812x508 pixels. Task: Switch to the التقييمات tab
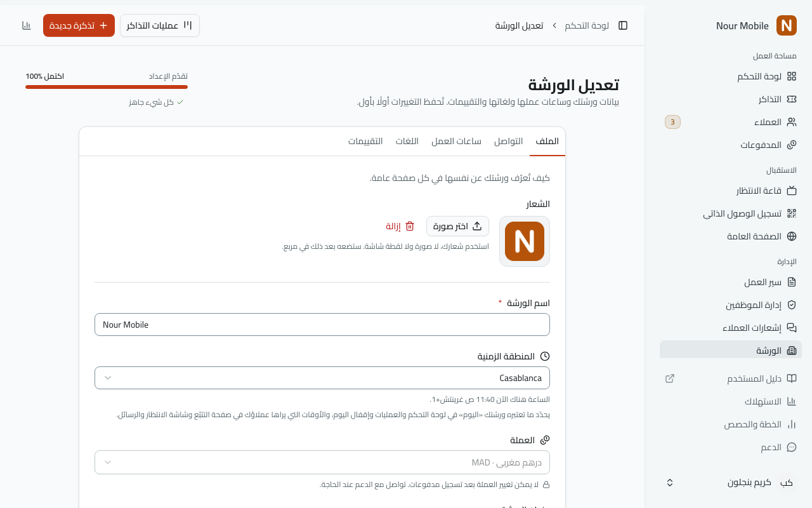click(x=365, y=141)
